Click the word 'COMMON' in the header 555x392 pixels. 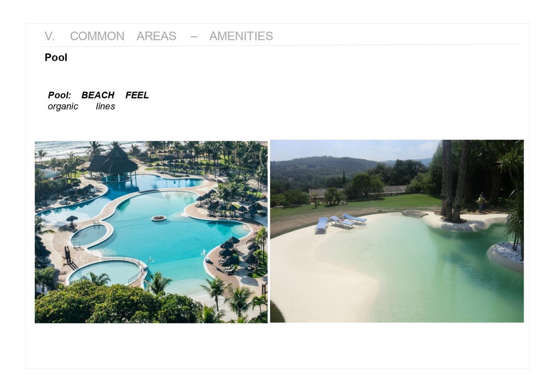97,36
